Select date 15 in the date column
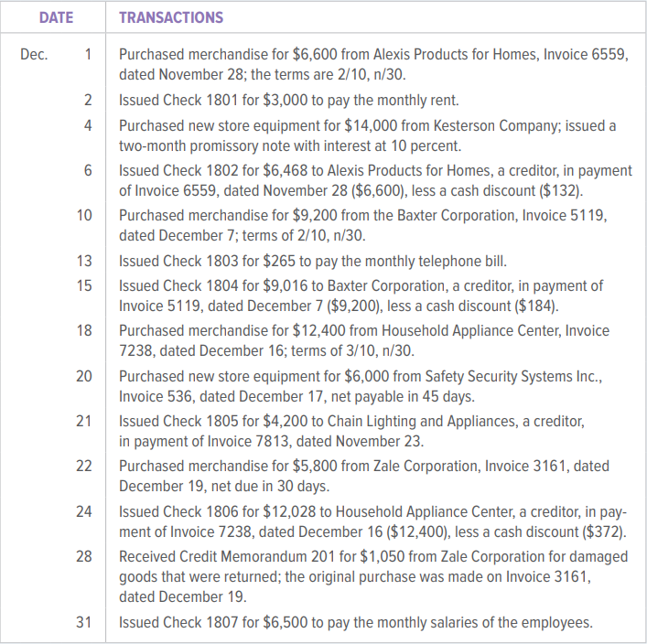Screen dimensions: 647x644 (84, 285)
